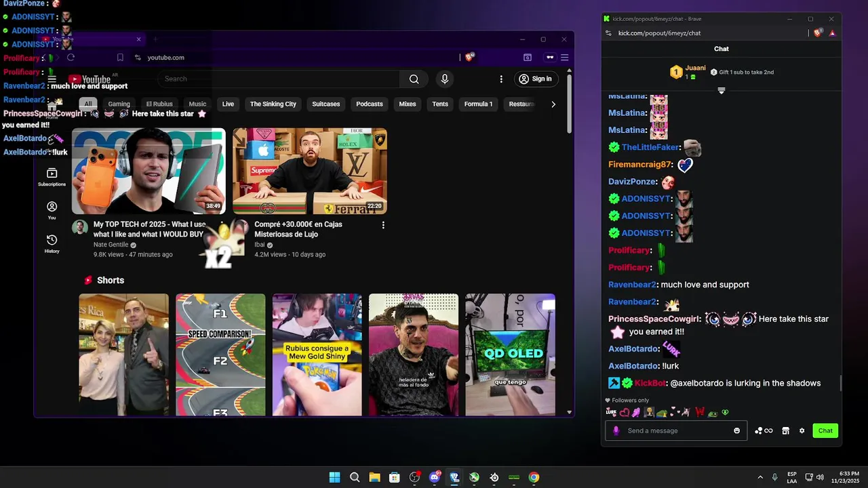
Task: Open more options for Ibai video
Action: (x=383, y=225)
